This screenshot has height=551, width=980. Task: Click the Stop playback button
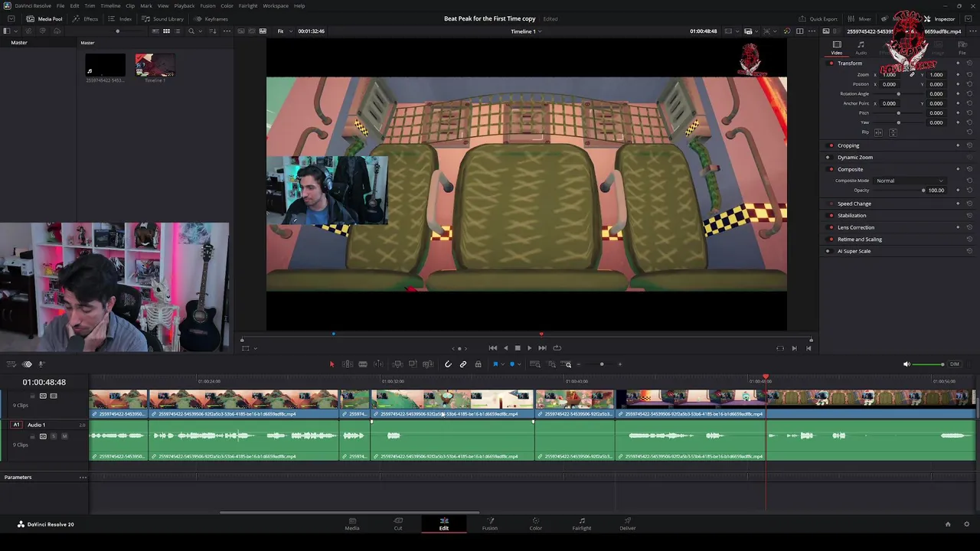click(x=518, y=348)
